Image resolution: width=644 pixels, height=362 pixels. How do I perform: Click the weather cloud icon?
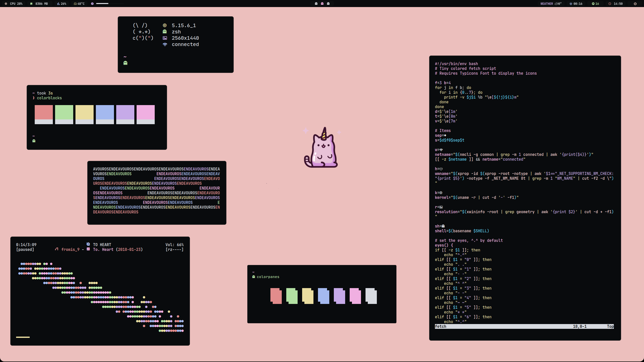[556, 4]
